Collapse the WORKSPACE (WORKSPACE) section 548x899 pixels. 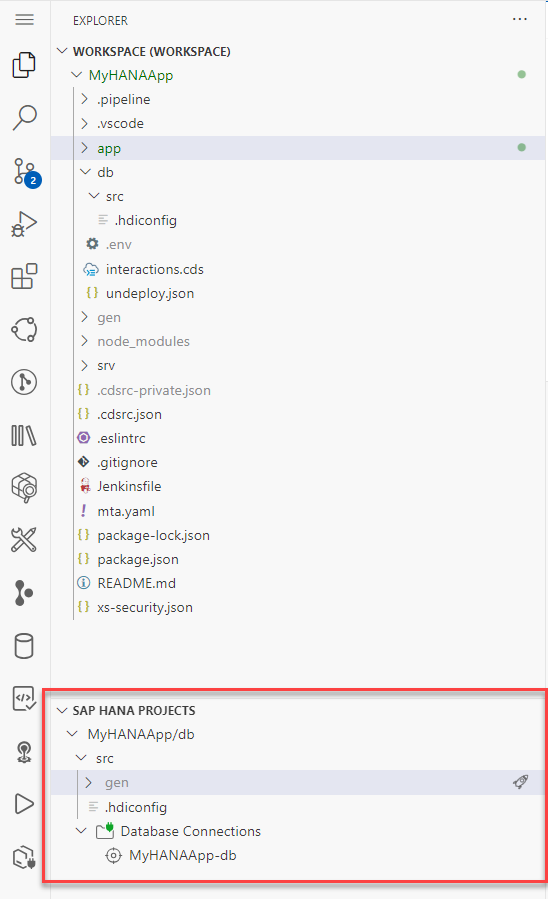point(62,51)
